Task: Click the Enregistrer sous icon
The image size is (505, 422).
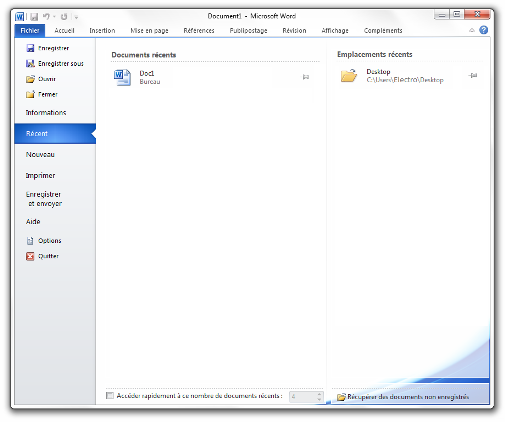Action: 30,64
